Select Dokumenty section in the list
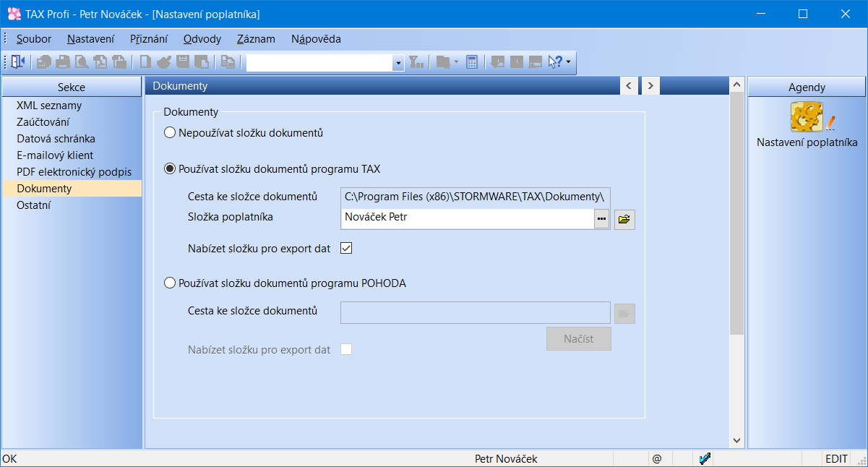This screenshot has width=868, height=467. click(72, 189)
